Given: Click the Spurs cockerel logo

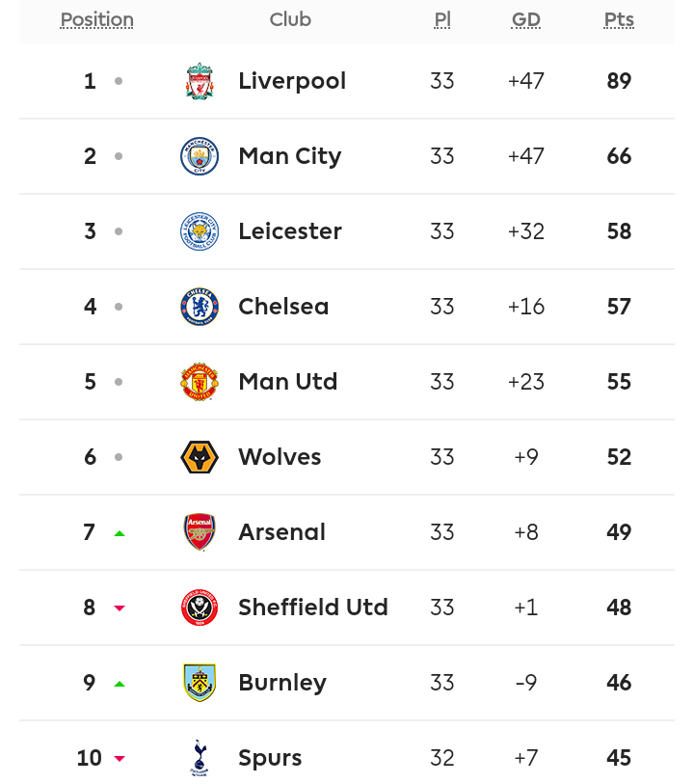Looking at the screenshot, I should pos(200,758).
